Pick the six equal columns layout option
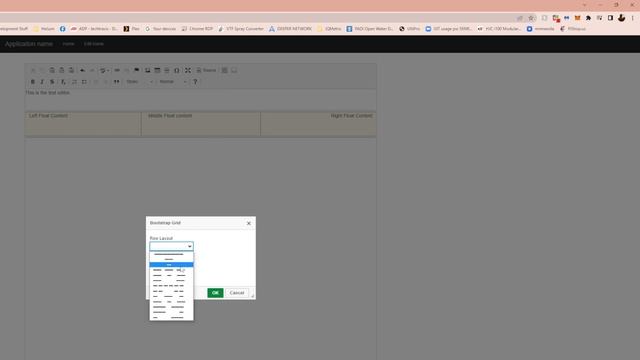The image size is (640, 360). click(171, 286)
